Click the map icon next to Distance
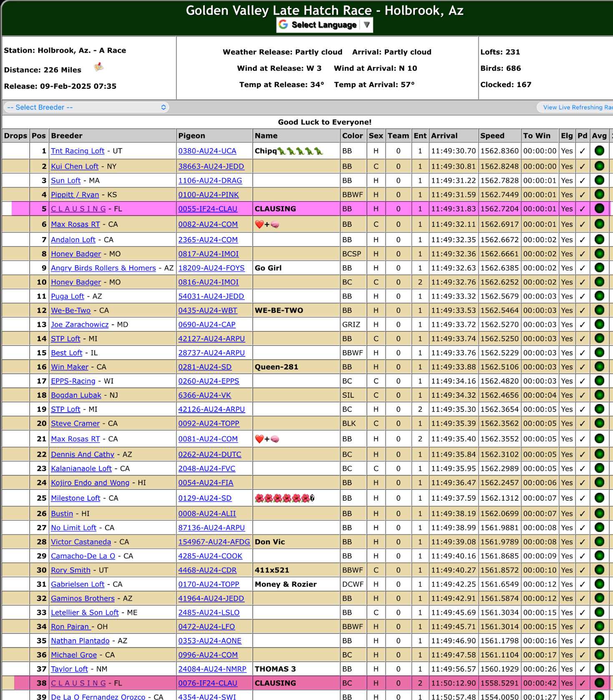This screenshot has width=613, height=700. point(99,67)
